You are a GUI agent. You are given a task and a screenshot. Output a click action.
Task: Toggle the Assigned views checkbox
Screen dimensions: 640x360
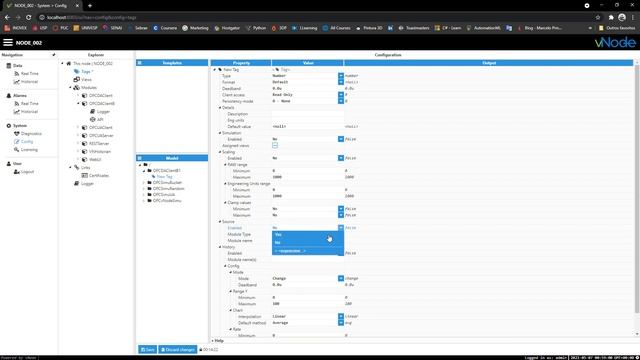click(275, 145)
